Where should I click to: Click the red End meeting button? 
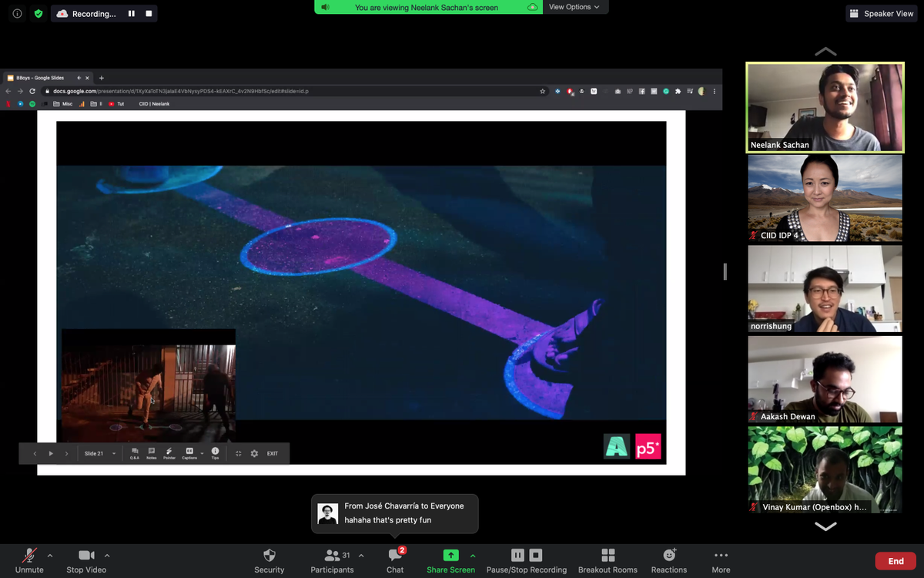(x=896, y=561)
